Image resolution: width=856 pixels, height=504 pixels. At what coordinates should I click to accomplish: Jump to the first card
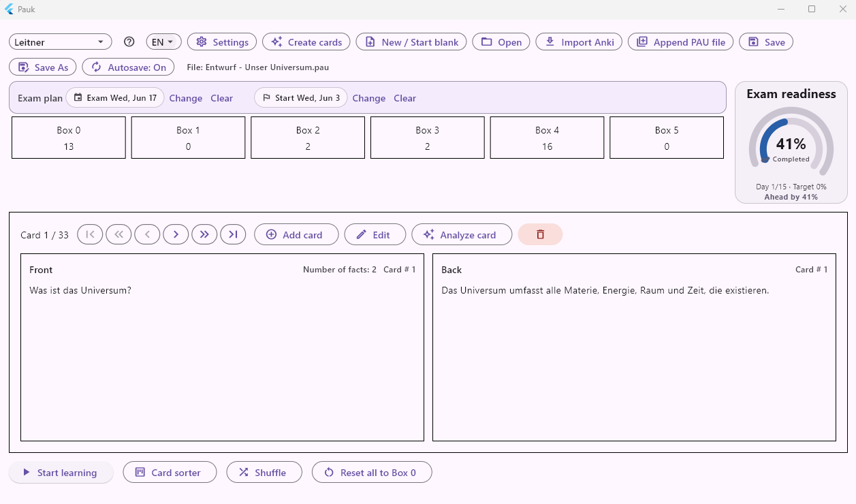pyautogui.click(x=91, y=234)
